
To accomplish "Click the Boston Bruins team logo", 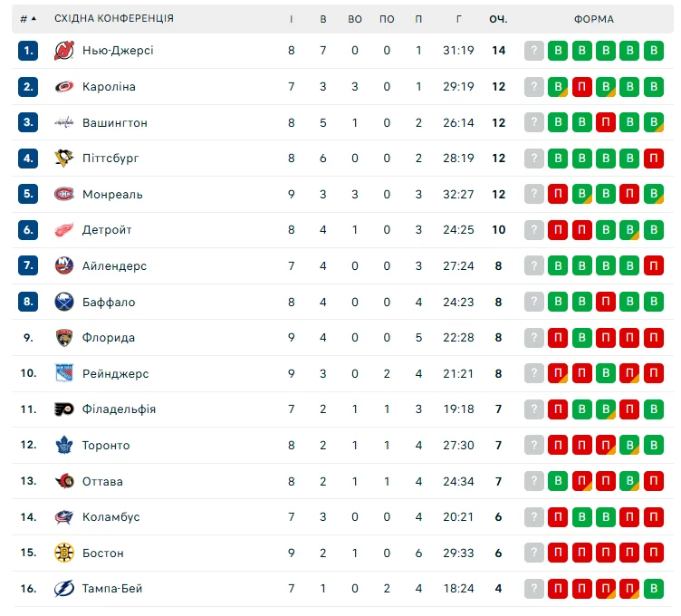I will click(x=63, y=553).
